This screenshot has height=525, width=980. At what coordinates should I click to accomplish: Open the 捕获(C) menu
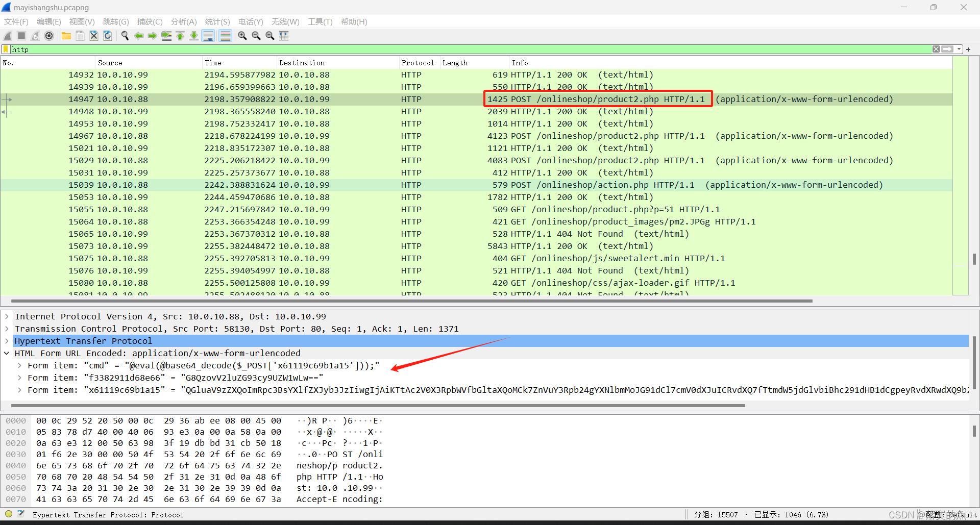click(150, 22)
